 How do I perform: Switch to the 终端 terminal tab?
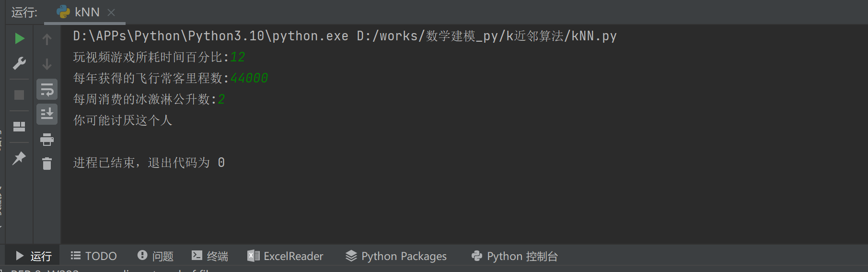210,256
